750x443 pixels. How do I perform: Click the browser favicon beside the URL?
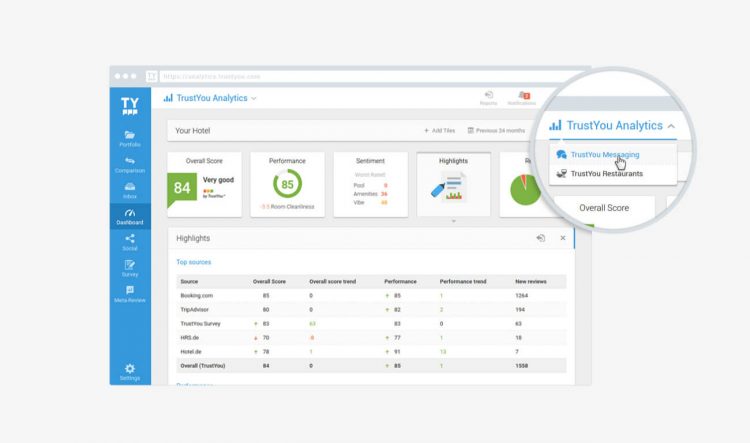152,77
